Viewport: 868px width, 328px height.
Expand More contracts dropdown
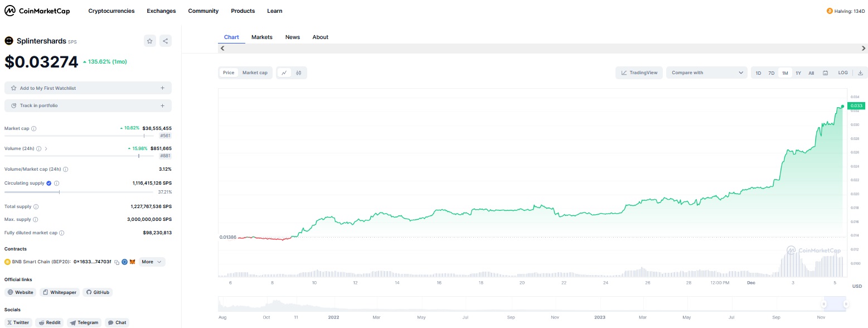point(152,262)
